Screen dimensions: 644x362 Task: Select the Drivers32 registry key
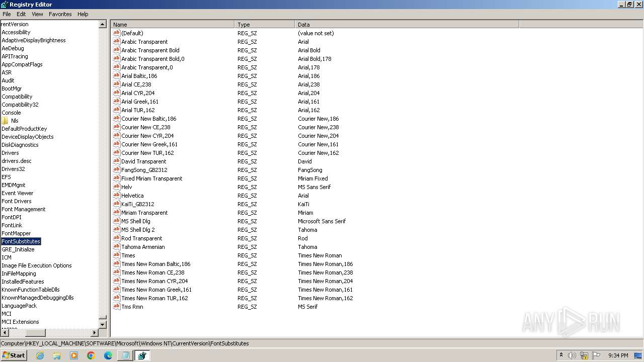click(x=13, y=169)
